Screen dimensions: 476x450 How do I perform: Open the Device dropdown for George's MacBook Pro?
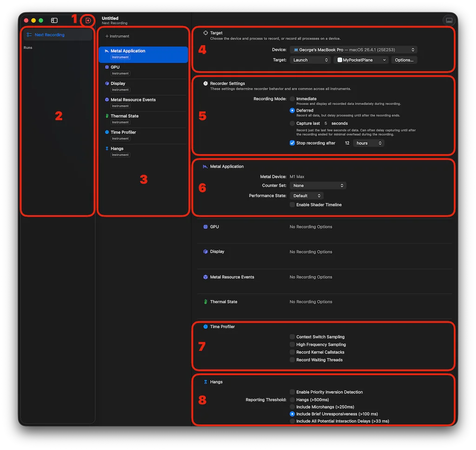point(353,50)
